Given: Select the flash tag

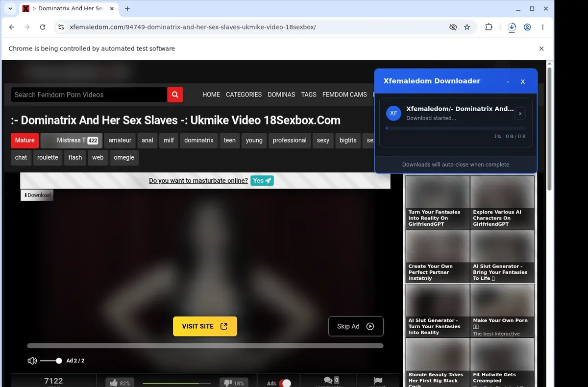Looking at the screenshot, I should point(75,157).
